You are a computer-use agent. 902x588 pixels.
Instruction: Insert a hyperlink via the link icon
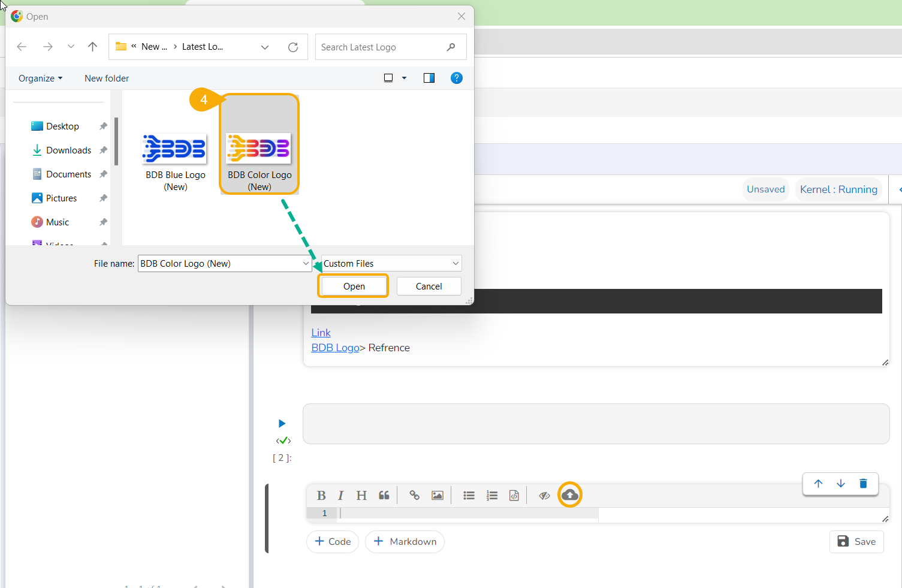(414, 495)
